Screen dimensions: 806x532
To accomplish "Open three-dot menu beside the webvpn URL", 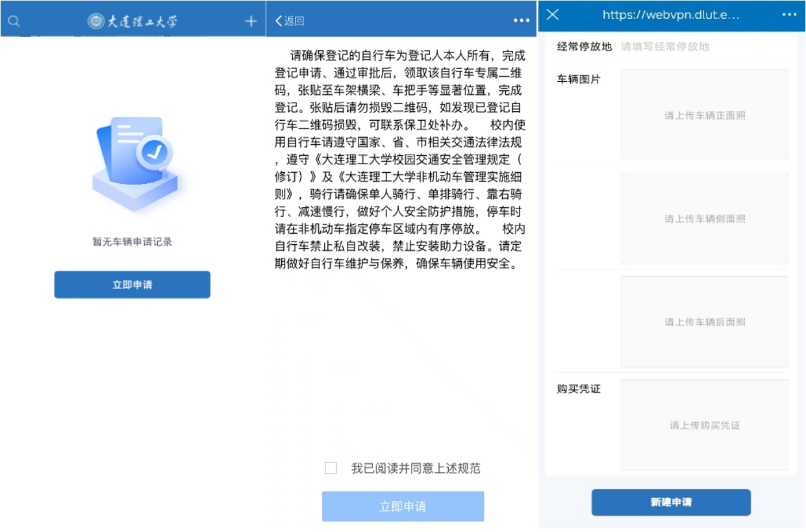I will point(789,15).
